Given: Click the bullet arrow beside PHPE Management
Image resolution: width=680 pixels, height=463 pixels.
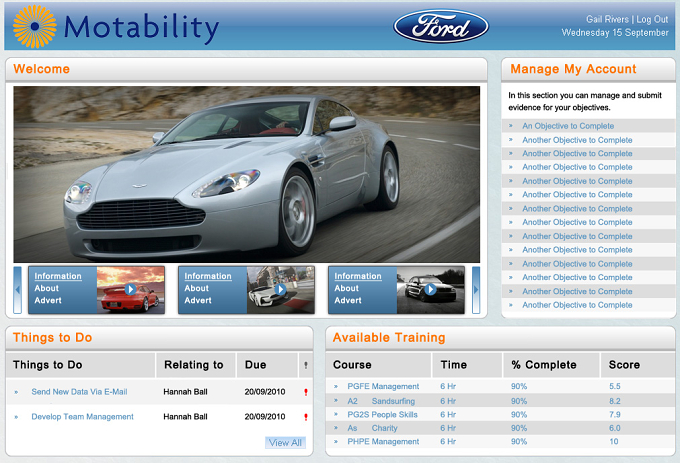Looking at the screenshot, I should tap(336, 442).
